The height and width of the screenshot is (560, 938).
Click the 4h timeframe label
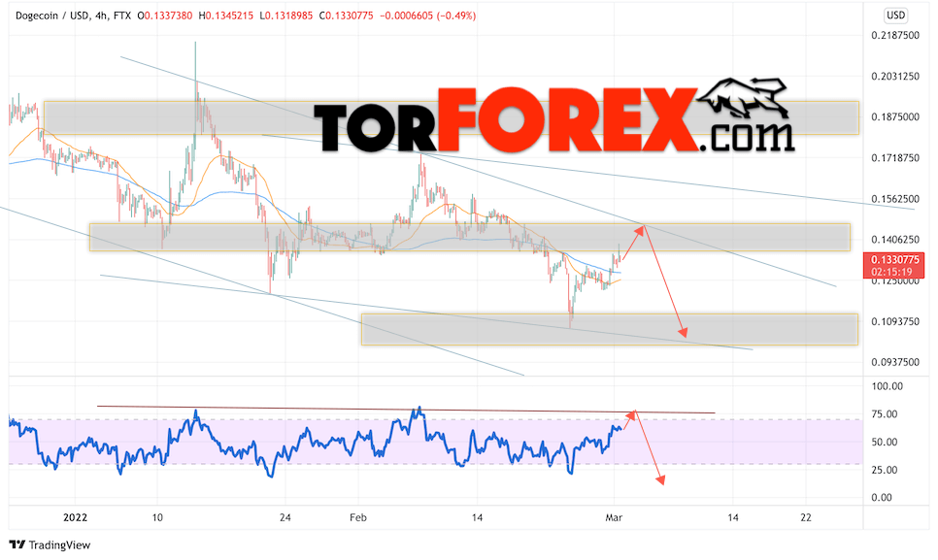(101, 16)
